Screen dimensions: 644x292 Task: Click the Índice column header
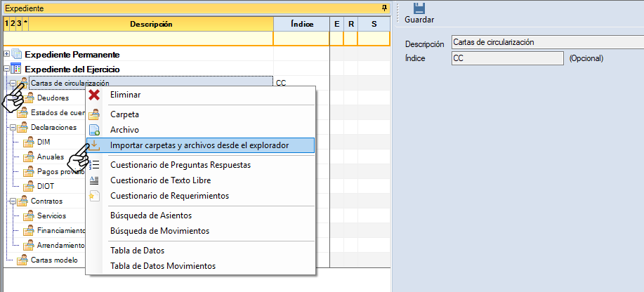[x=301, y=24]
